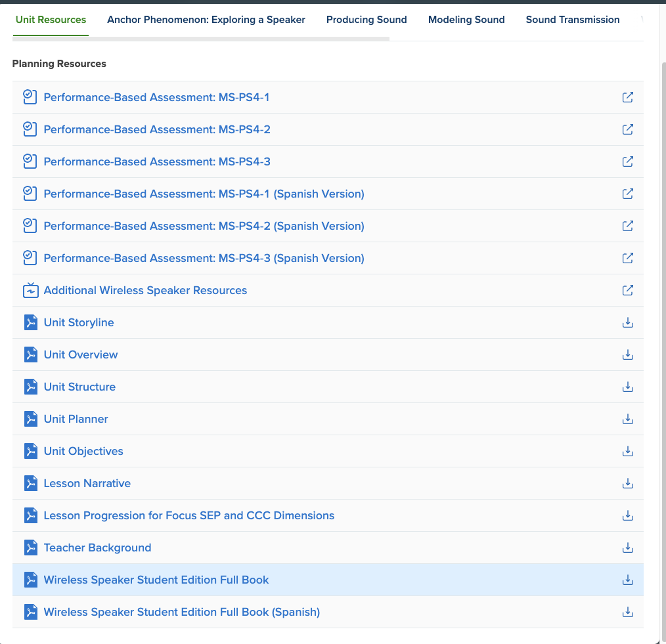This screenshot has height=644, width=666.
Task: Open MS-PS4-3 (Spanish Version) assessment link
Action: [x=204, y=258]
